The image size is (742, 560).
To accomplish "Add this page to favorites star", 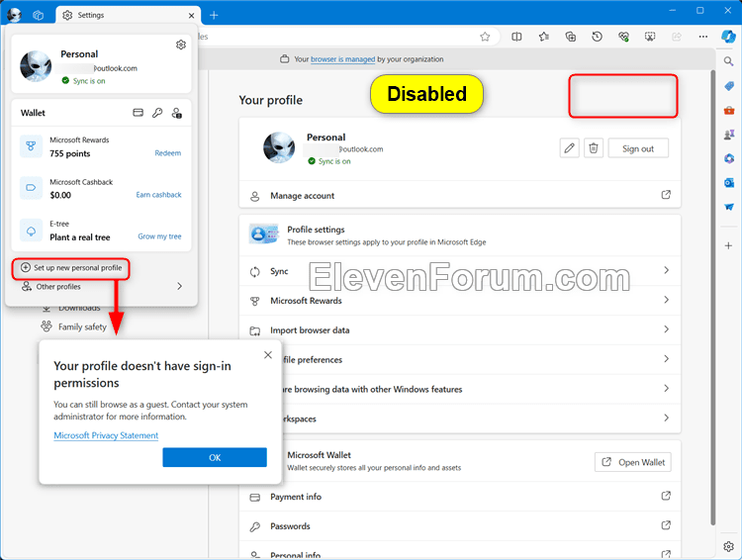I will point(485,37).
